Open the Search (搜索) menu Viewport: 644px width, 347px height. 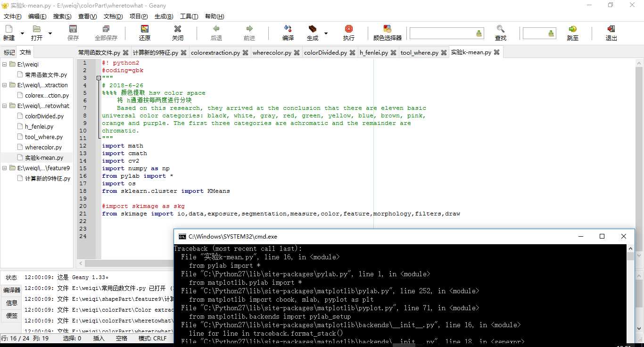click(x=62, y=17)
